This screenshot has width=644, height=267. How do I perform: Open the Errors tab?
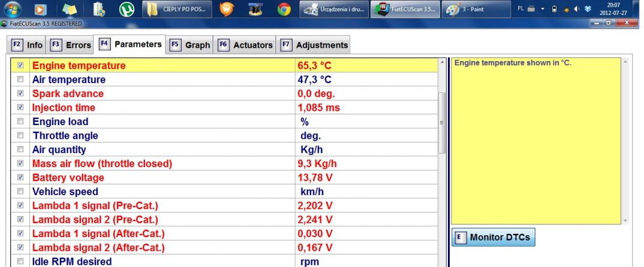point(70,45)
